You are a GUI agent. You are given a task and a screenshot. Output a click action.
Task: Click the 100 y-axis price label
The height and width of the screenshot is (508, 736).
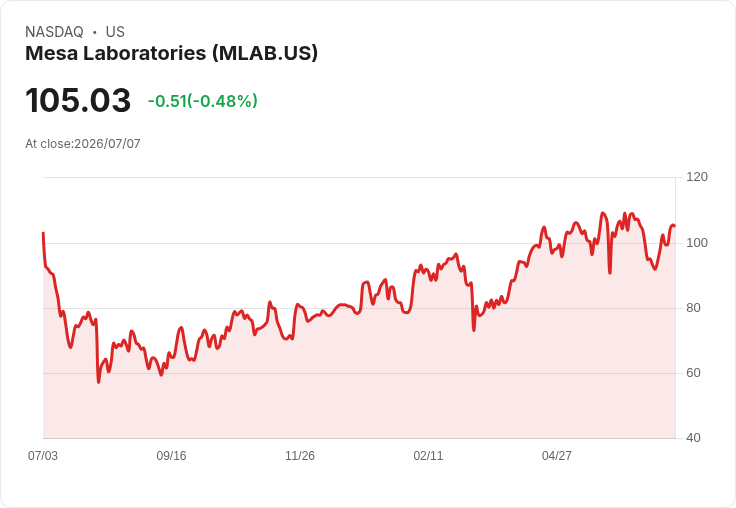pyautogui.click(x=697, y=243)
